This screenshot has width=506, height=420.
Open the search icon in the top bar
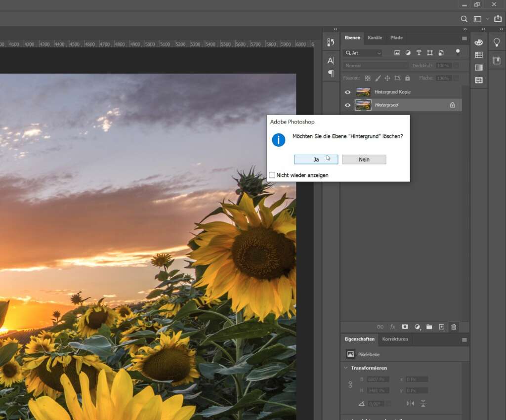(x=464, y=18)
